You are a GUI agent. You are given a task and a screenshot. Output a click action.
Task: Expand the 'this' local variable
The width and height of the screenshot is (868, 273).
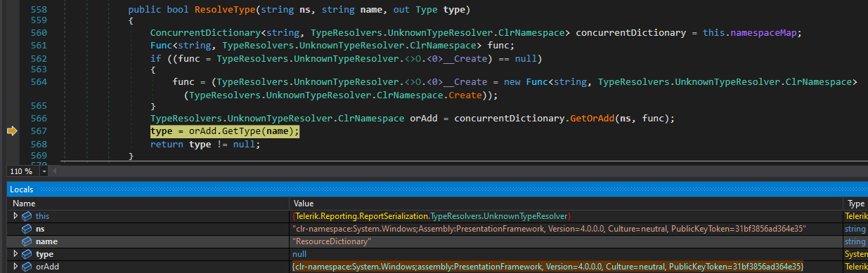(16, 217)
